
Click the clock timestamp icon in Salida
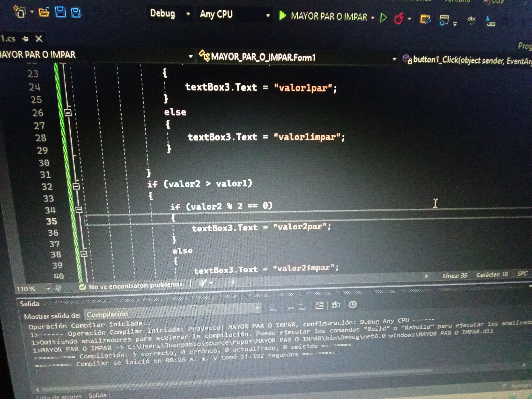coord(352,305)
